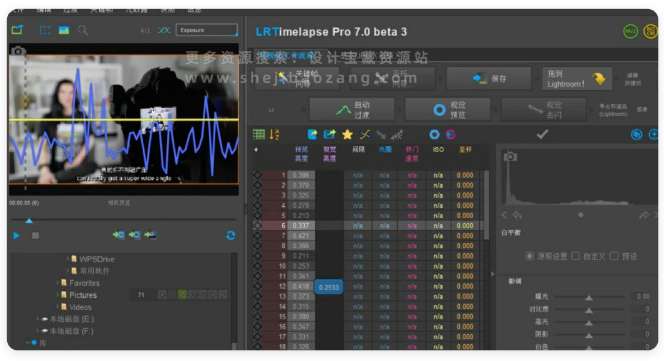
Task: Start preview playback with the play button
Action: [x=16, y=235]
